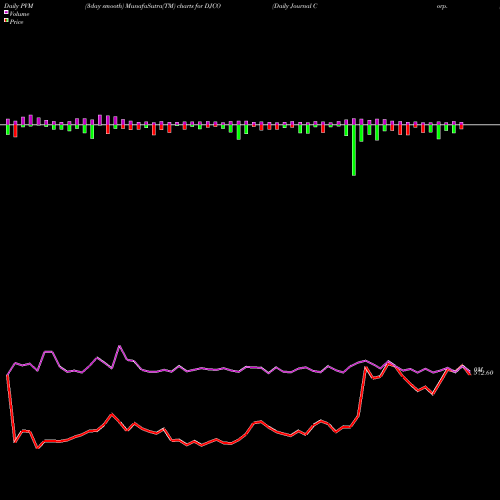Click the Price legend color swatch
Viewport: 500px width, 500px height.
coord(6,21)
